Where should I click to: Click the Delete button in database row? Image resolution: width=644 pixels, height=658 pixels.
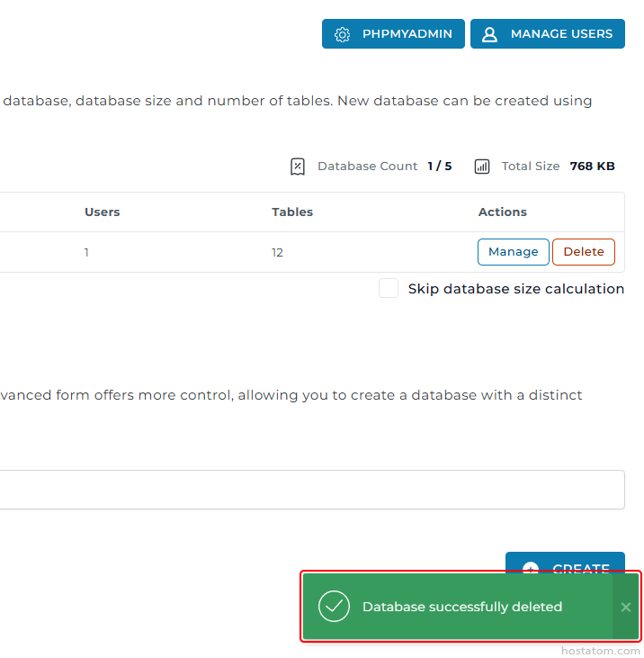tap(584, 252)
